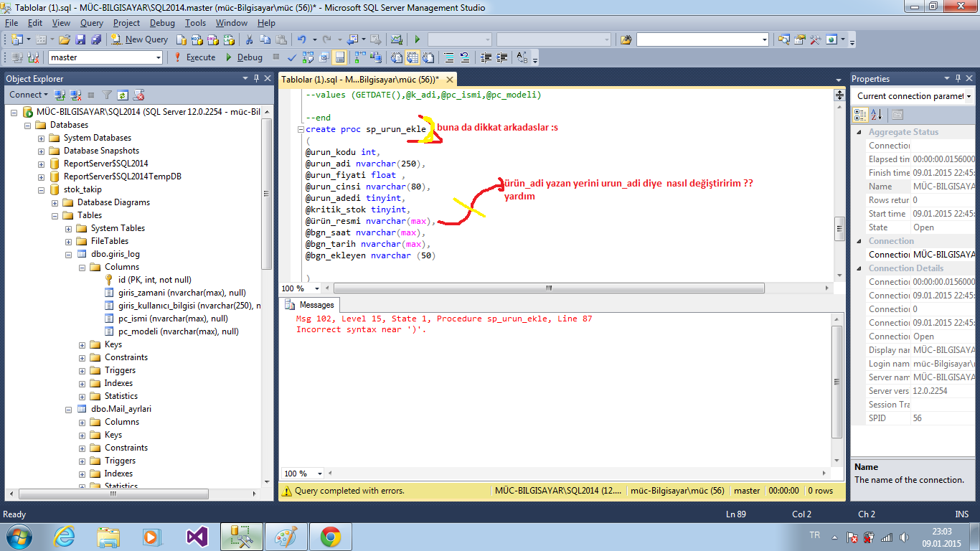Open the Tools menu
The image size is (980, 551).
195,23
